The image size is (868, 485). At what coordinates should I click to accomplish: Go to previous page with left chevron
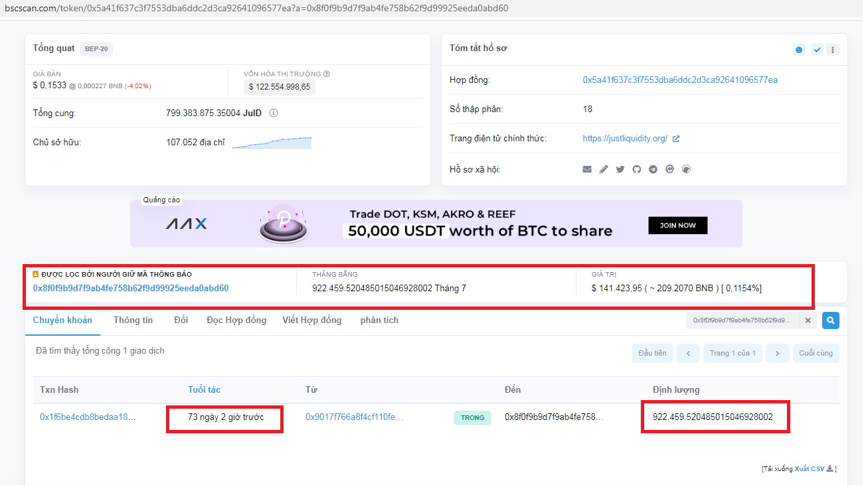click(x=688, y=353)
